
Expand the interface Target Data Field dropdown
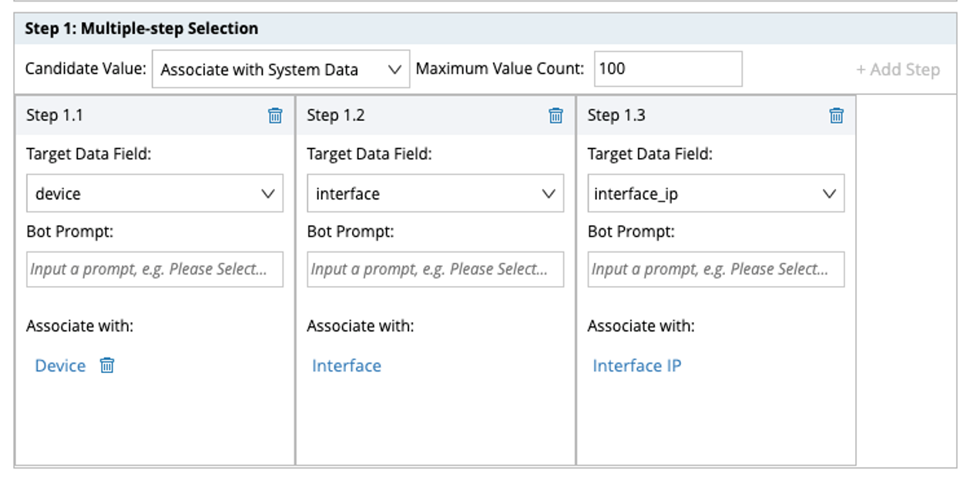435,193
